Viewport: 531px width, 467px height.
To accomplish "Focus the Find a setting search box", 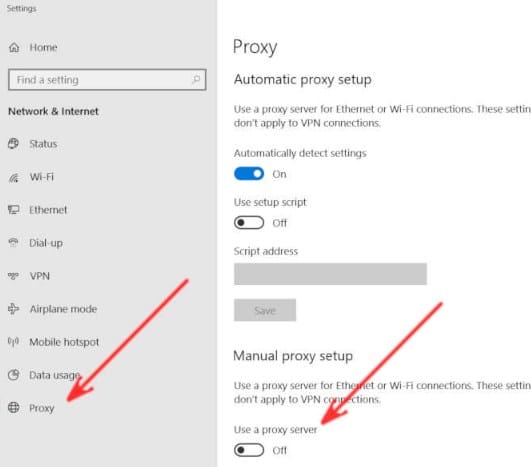I will (x=107, y=80).
